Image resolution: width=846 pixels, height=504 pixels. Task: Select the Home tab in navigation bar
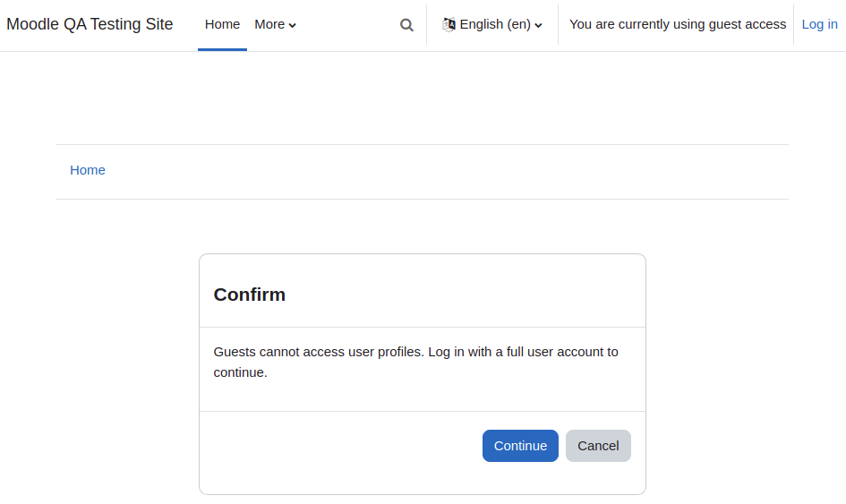[222, 25]
